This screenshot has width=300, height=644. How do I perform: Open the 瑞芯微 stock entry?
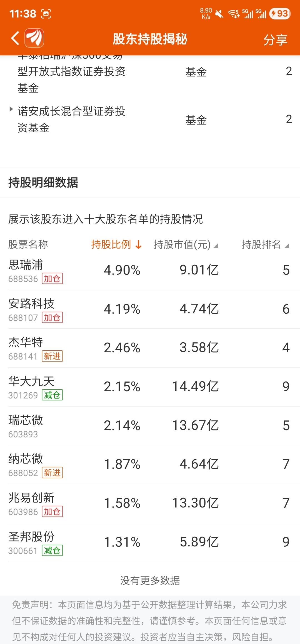tap(150, 426)
